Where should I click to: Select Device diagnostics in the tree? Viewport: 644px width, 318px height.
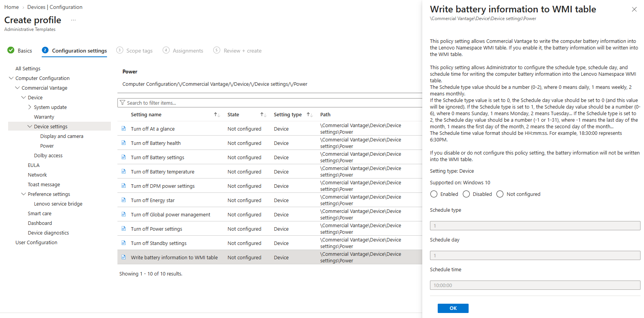click(x=48, y=233)
